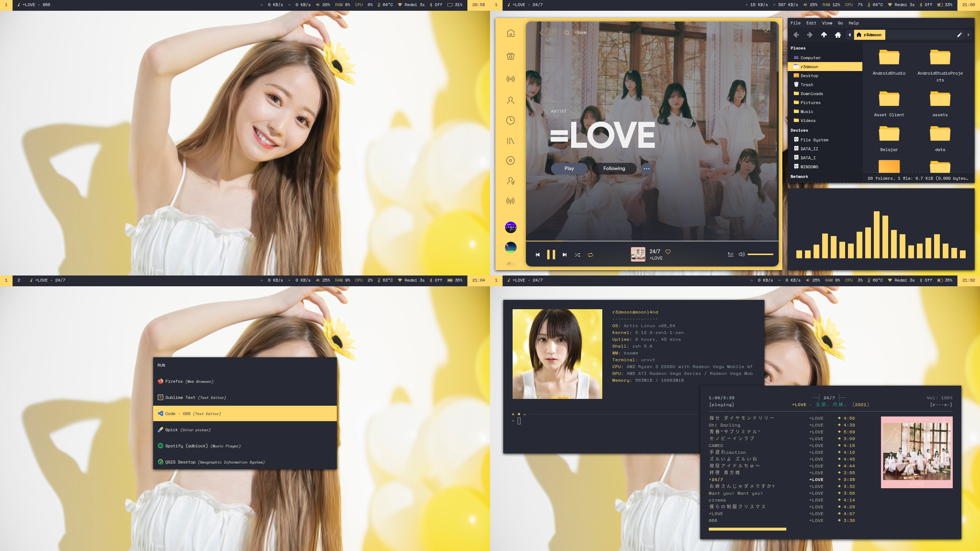Click the profile person icon in the Spotify sidebar
The image size is (980, 551).
tap(510, 100)
